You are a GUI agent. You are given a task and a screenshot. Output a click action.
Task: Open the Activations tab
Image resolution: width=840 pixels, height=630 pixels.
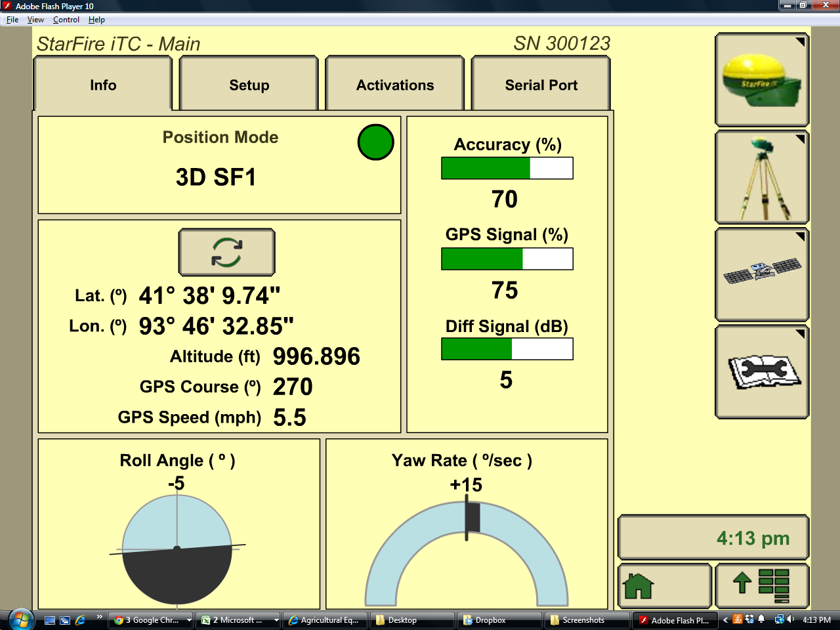pos(395,85)
